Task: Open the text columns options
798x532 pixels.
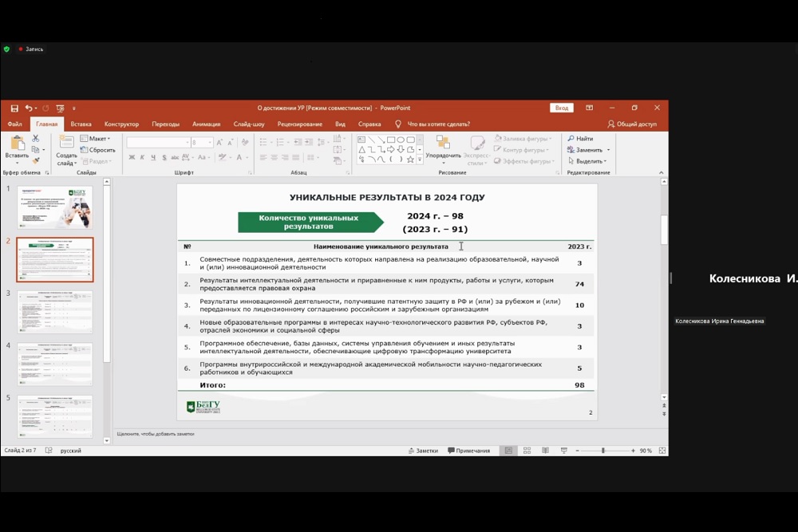Action: click(313, 158)
